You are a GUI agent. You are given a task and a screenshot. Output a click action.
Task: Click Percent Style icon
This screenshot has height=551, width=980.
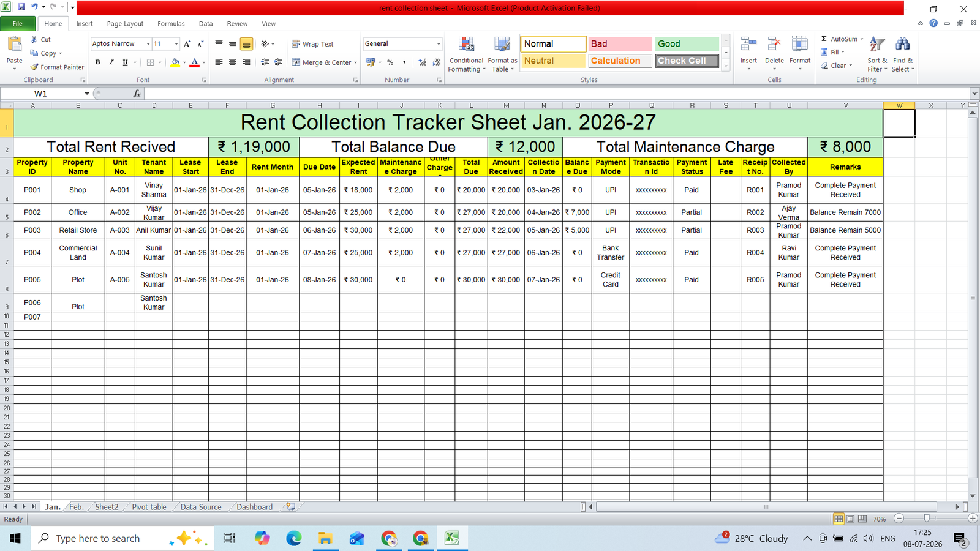tap(390, 62)
